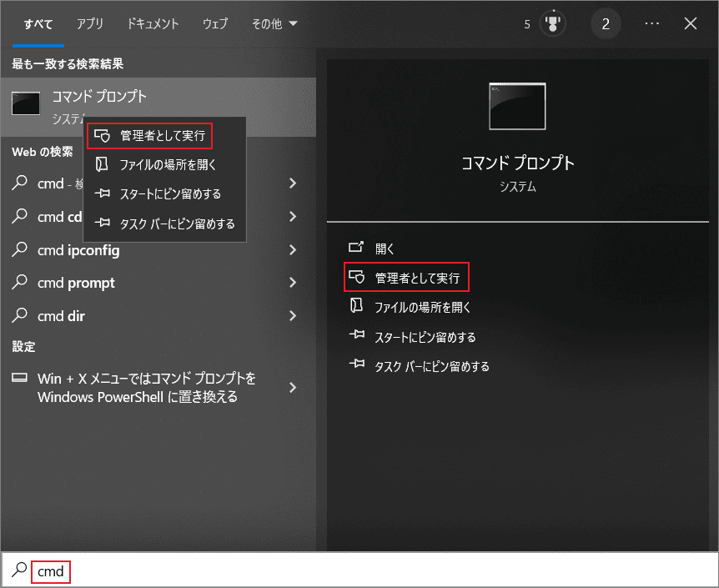Click the rewards points number 5
719x588 pixels.
527,24
